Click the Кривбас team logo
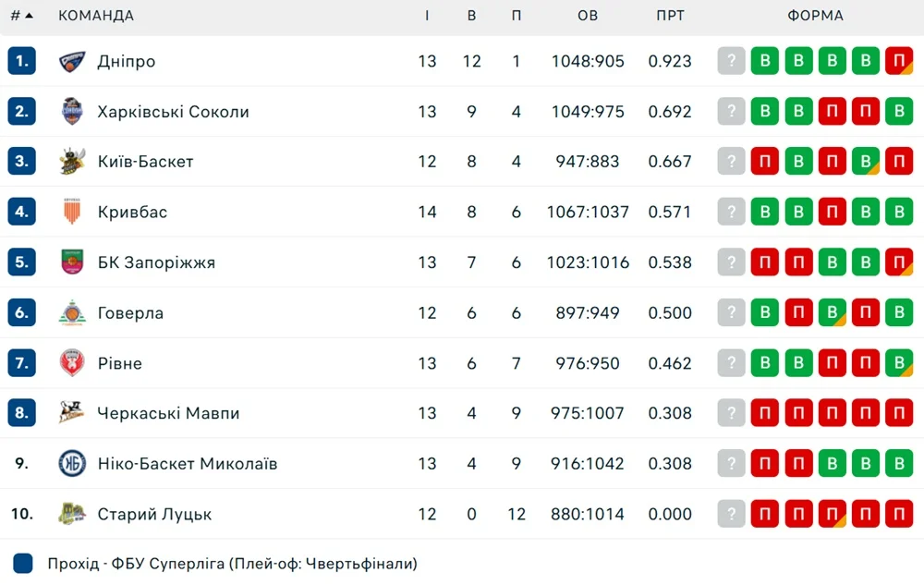 click(72, 212)
